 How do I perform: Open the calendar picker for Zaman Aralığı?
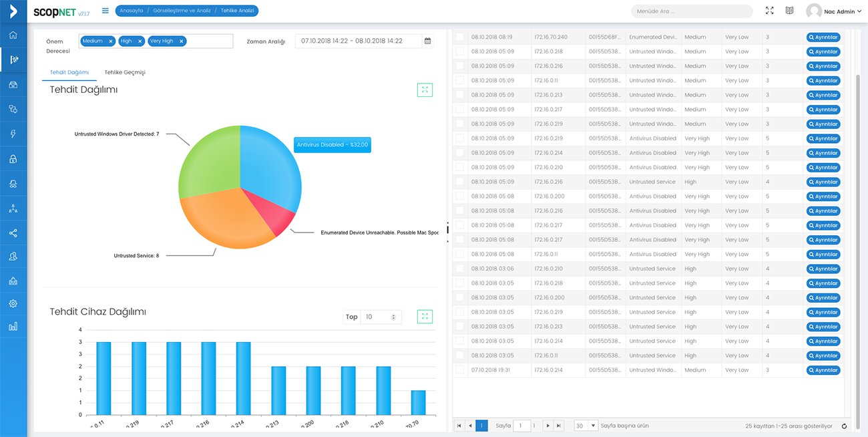tap(427, 41)
